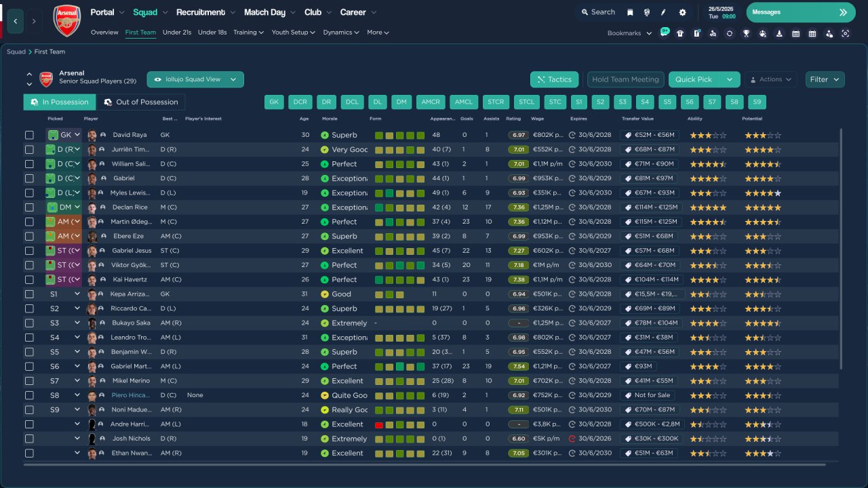Expand the lollujo Squad View dropdown
Image resolution: width=868 pixels, height=488 pixels.
[195, 79]
